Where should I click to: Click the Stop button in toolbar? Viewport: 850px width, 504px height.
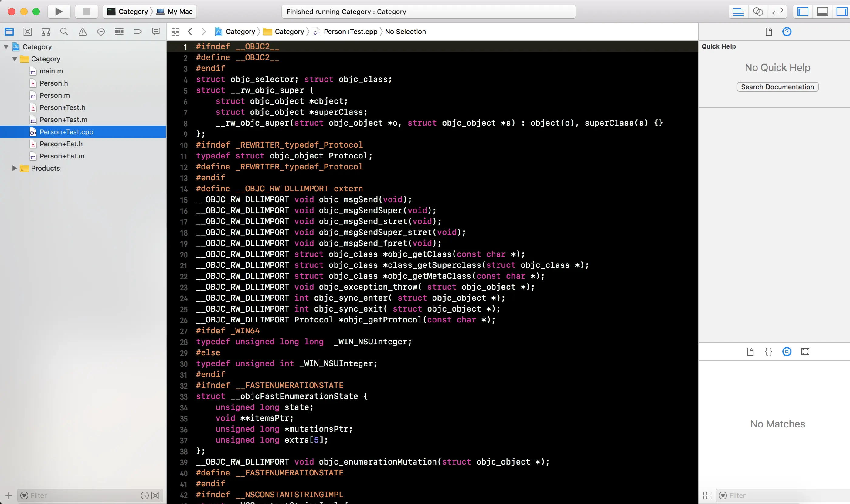[86, 12]
